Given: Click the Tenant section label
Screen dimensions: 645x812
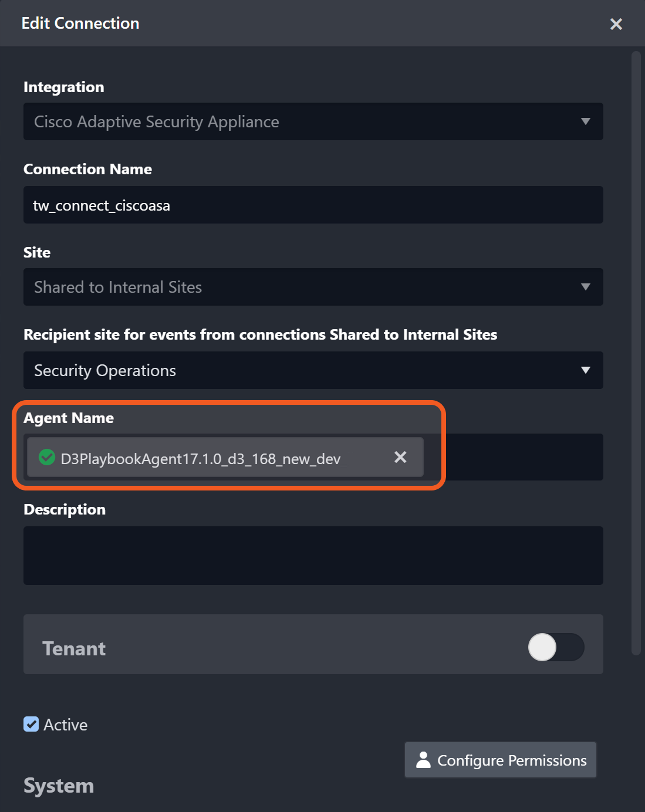Looking at the screenshot, I should [74, 648].
